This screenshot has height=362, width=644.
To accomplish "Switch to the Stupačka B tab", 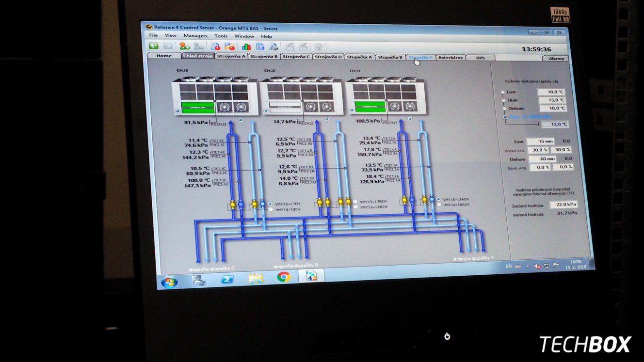I will [x=390, y=57].
